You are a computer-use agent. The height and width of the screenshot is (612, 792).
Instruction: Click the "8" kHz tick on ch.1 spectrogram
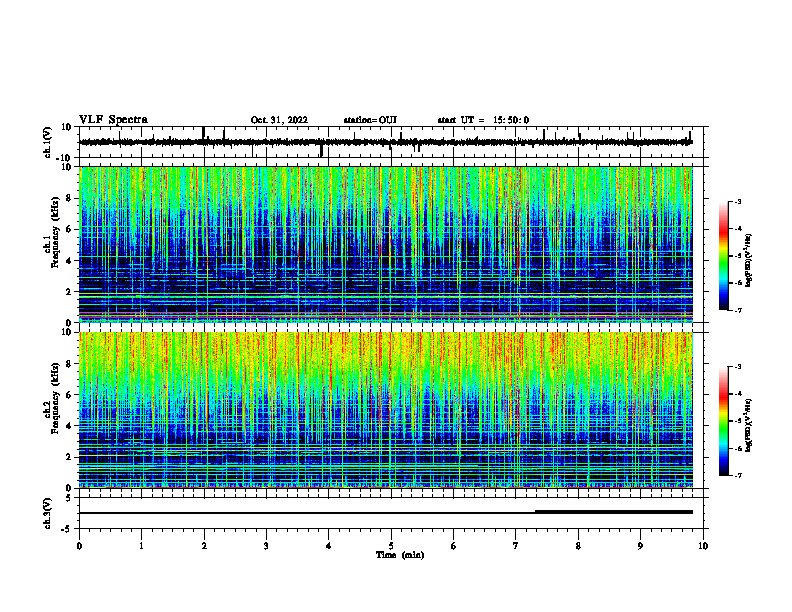(x=69, y=198)
